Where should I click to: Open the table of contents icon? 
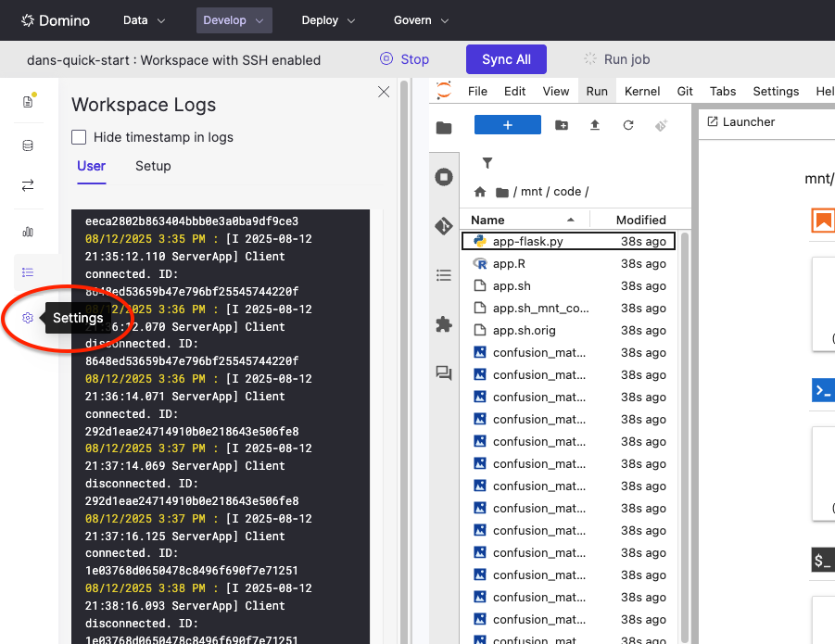[444, 275]
